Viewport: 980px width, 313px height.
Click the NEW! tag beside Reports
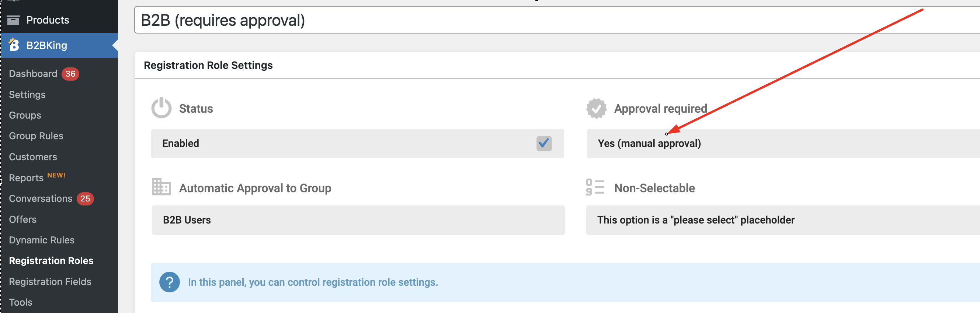pos(56,175)
